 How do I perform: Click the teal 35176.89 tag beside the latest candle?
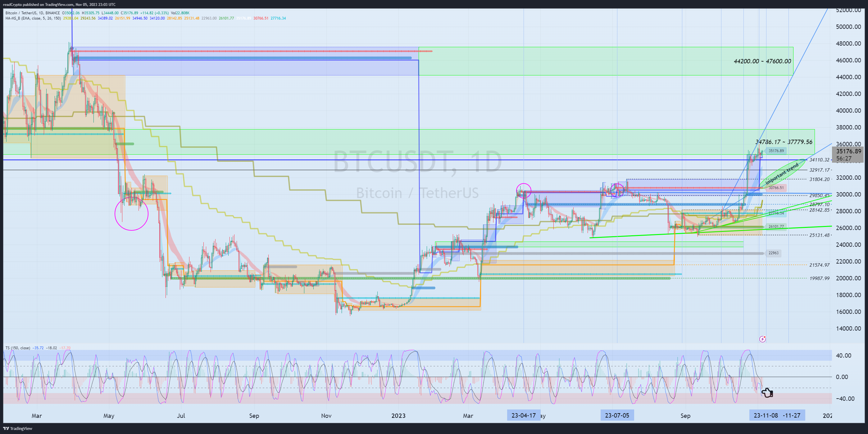[x=776, y=151]
